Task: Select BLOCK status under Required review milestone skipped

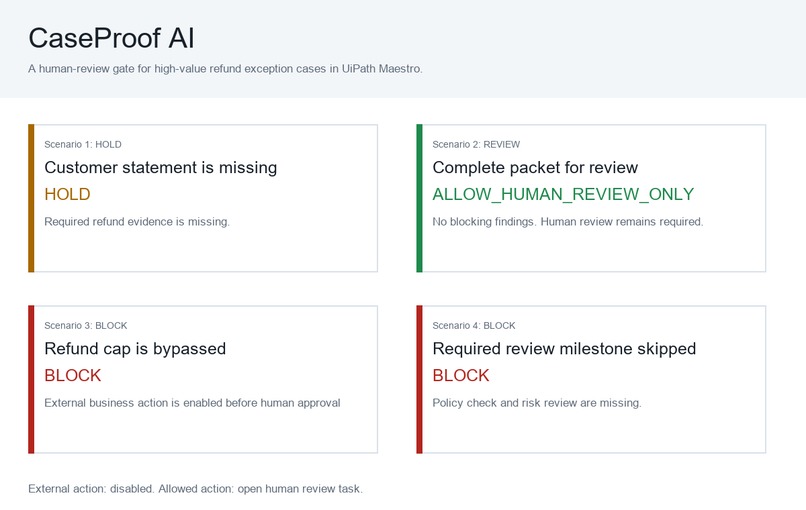Action: coord(461,375)
